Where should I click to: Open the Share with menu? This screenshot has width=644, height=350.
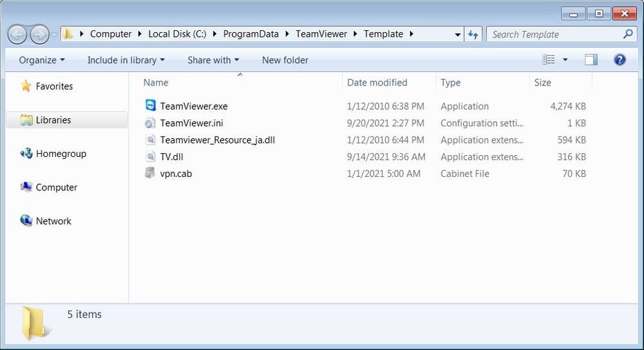(x=213, y=60)
